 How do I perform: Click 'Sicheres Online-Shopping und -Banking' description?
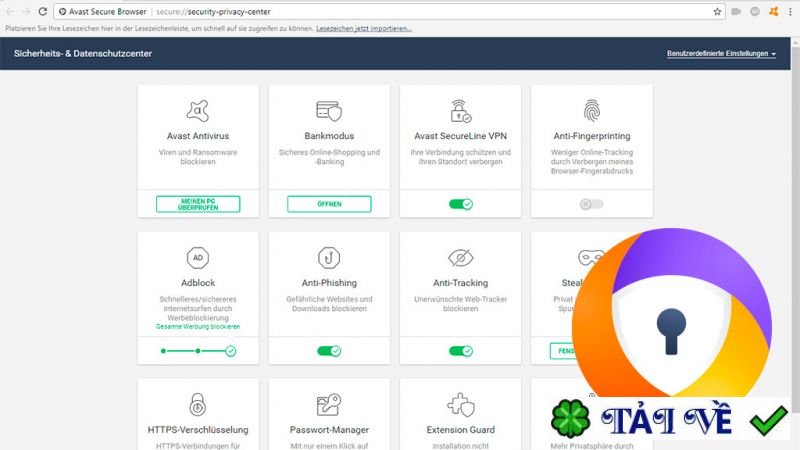[329, 157]
